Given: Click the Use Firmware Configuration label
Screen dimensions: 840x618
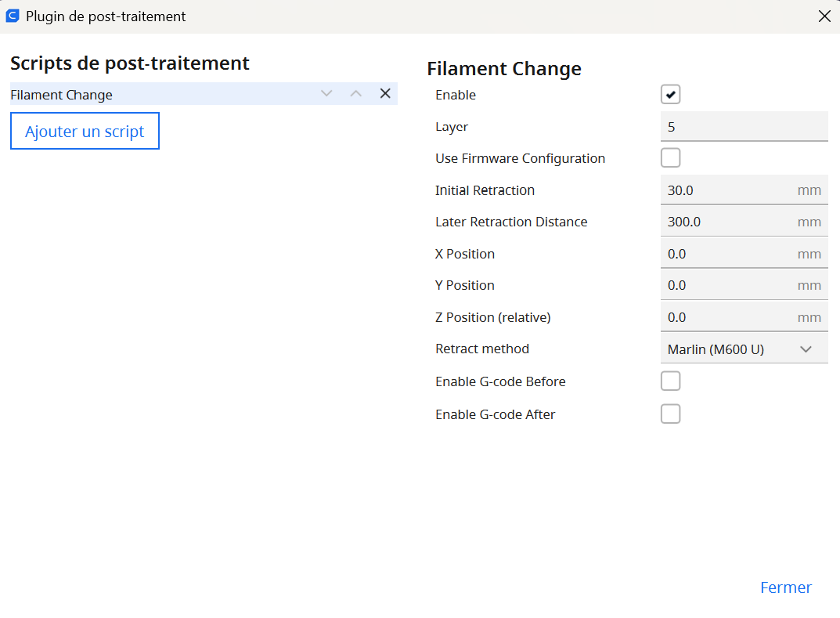Looking at the screenshot, I should 520,159.
